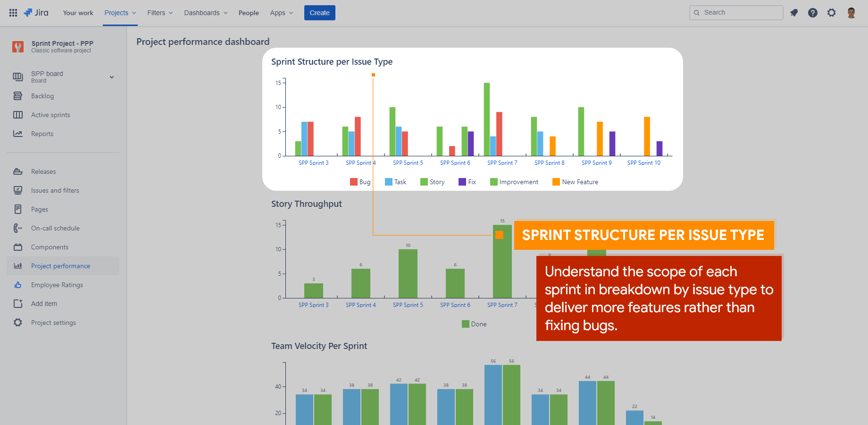Open the SPP Sprint 5 link in Story Throughput chart
The image size is (868, 425).
coord(408,305)
